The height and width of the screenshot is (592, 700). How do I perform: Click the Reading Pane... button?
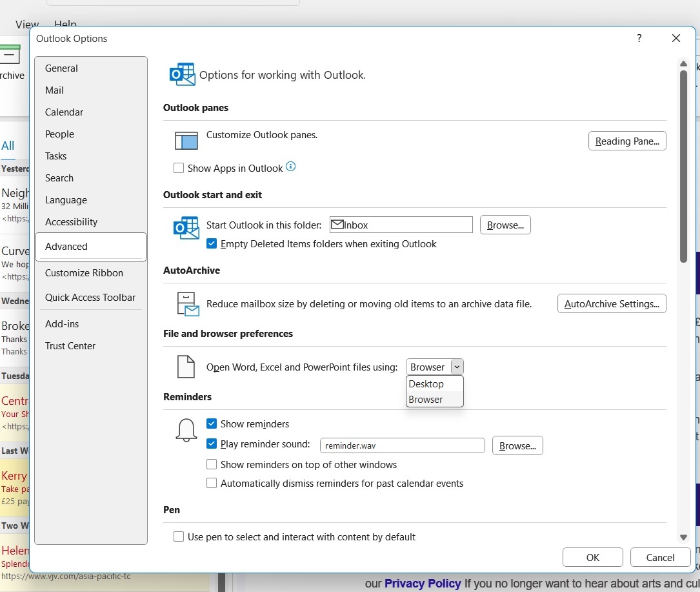[x=627, y=141]
